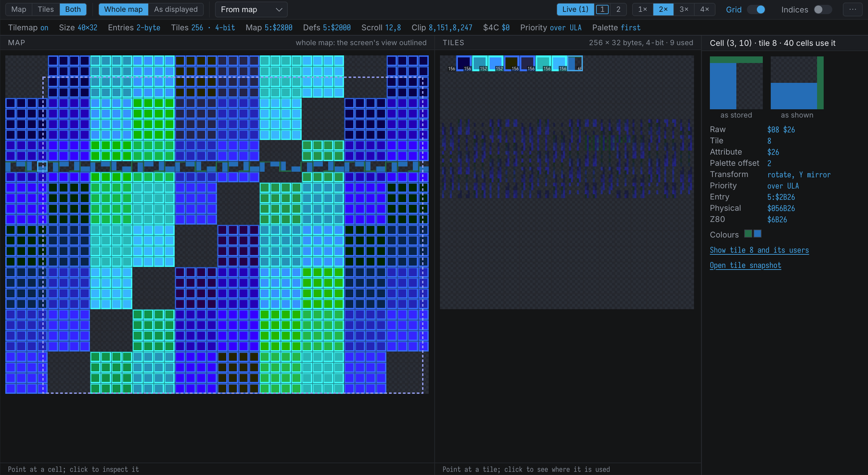Set zoom to 3×
This screenshot has height=475, width=868.
pos(684,9)
